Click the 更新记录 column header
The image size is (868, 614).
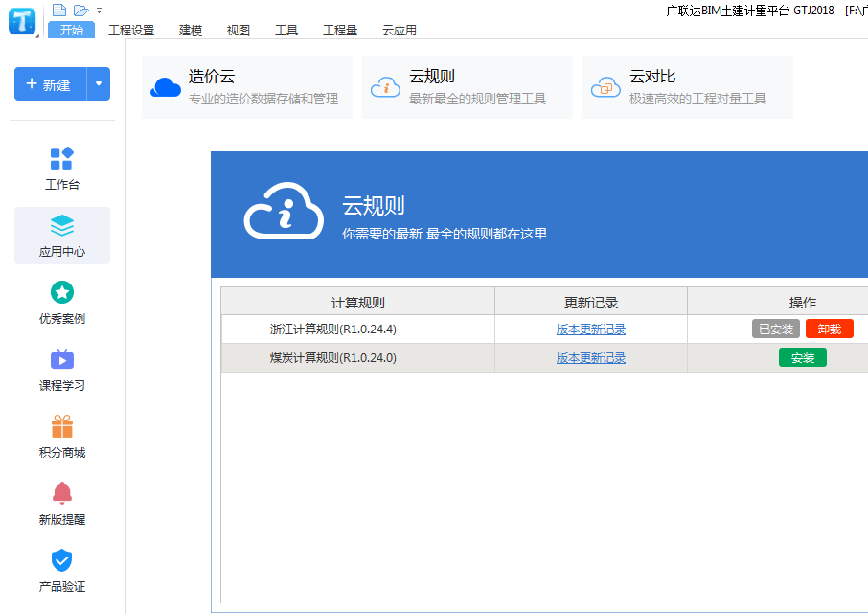tap(591, 303)
